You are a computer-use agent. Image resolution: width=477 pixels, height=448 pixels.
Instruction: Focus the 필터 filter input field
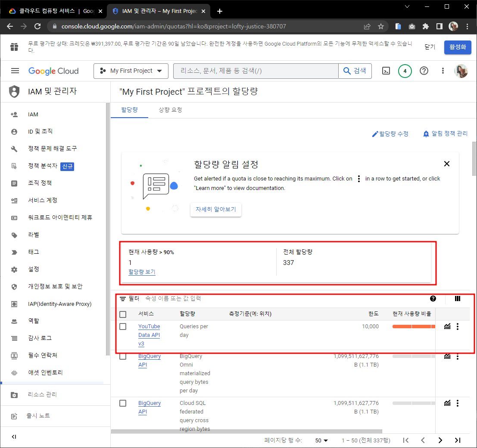click(274, 299)
